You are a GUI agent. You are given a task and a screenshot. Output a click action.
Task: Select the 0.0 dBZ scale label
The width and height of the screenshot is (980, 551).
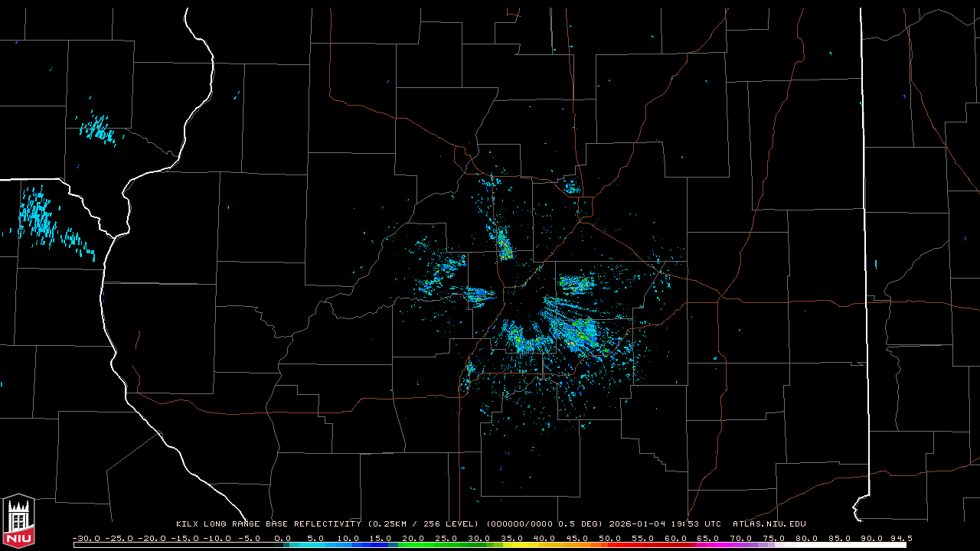coord(283,538)
